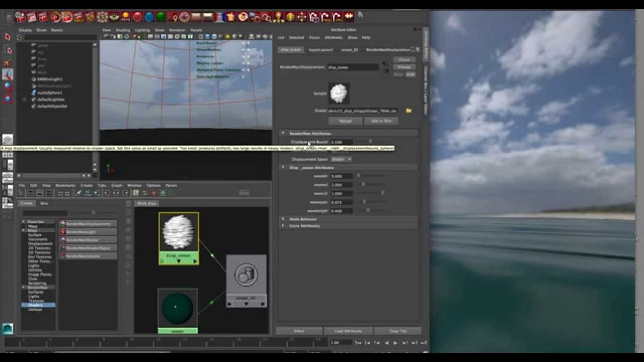This screenshot has height=362, width=644.
Task: Click the teapot shelf icon
Action: click(x=231, y=17)
